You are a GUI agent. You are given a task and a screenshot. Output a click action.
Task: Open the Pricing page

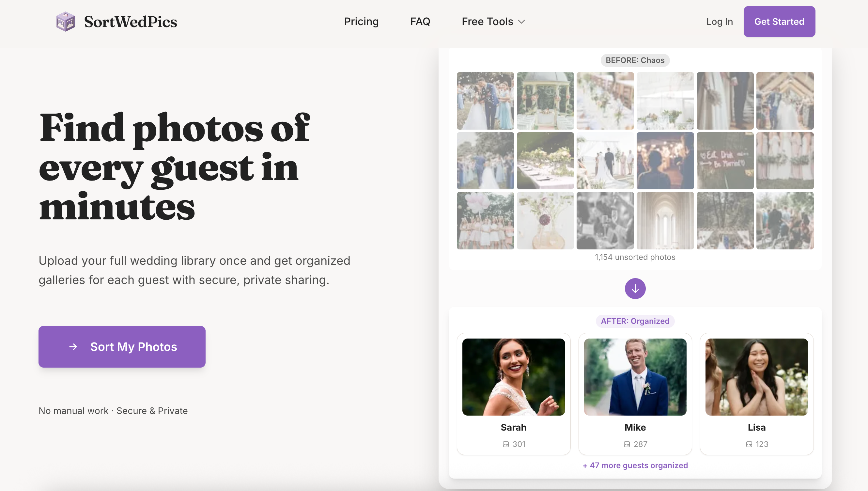361,22
